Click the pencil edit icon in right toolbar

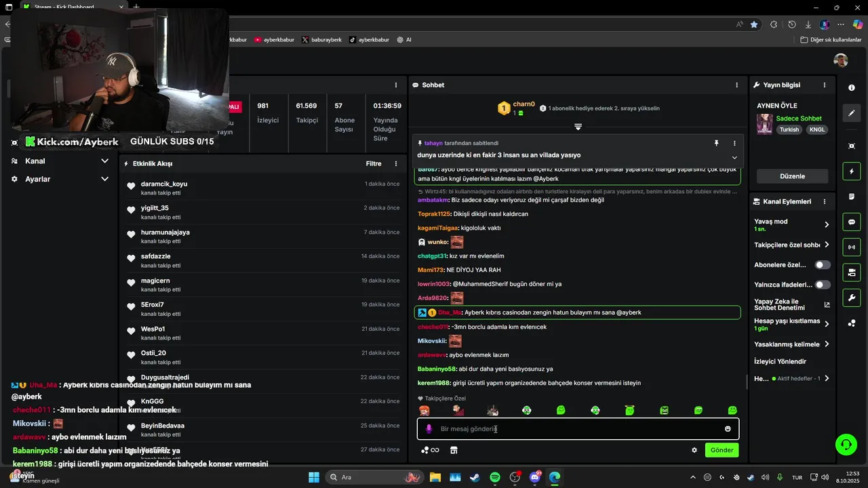[x=852, y=113]
